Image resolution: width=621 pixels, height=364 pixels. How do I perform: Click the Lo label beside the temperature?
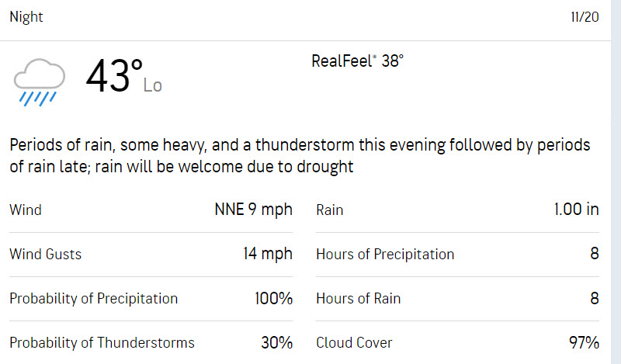coord(152,85)
